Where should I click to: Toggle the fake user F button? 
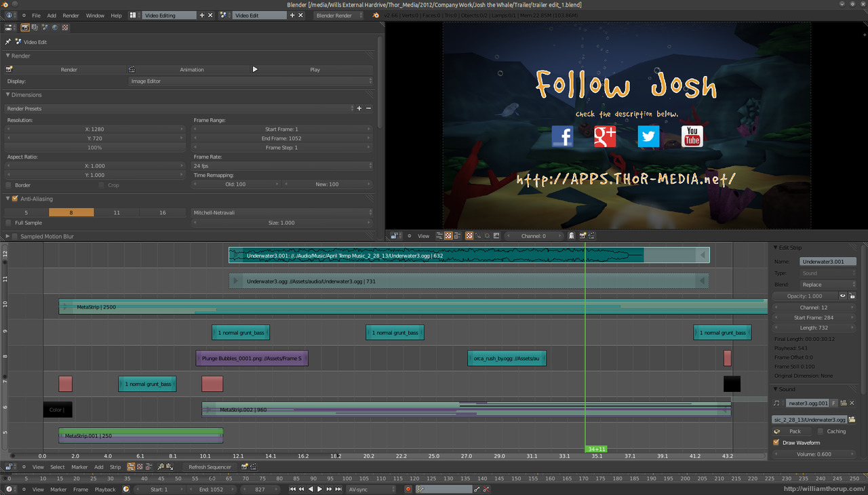tap(834, 403)
